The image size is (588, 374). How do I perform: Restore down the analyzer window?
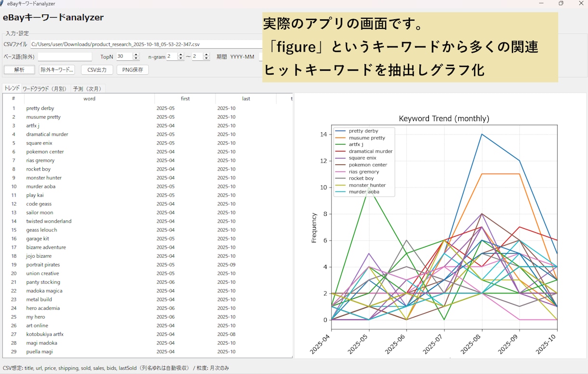561,3
